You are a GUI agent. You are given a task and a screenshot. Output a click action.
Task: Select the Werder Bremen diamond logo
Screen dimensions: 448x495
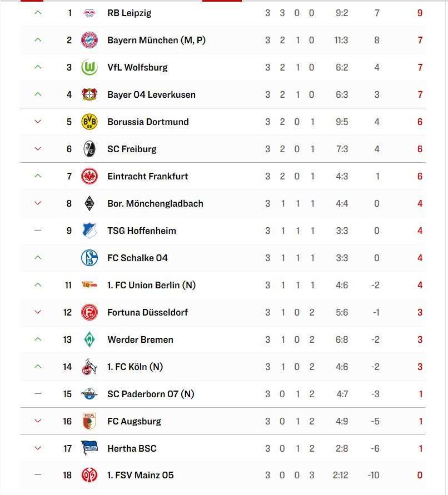[x=89, y=339]
